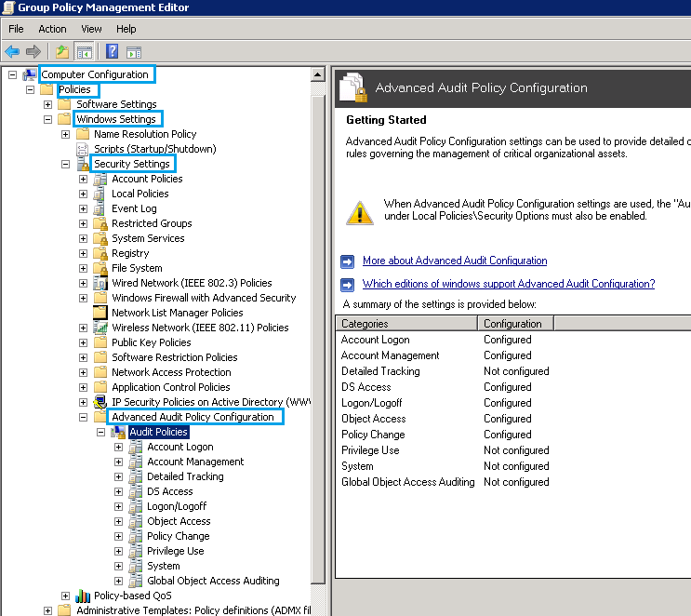Select the Policy Change tree item
The width and height of the screenshot is (691, 616).
(x=178, y=536)
